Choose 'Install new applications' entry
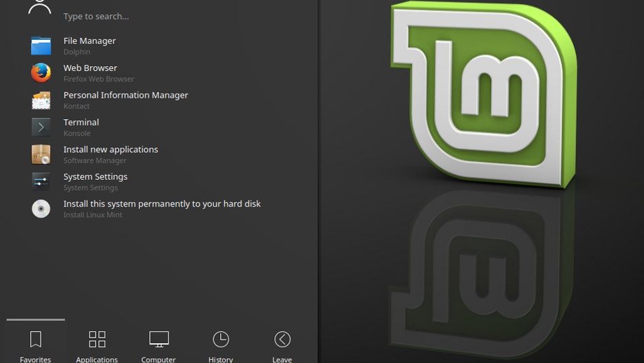This screenshot has height=363, width=644. [111, 149]
